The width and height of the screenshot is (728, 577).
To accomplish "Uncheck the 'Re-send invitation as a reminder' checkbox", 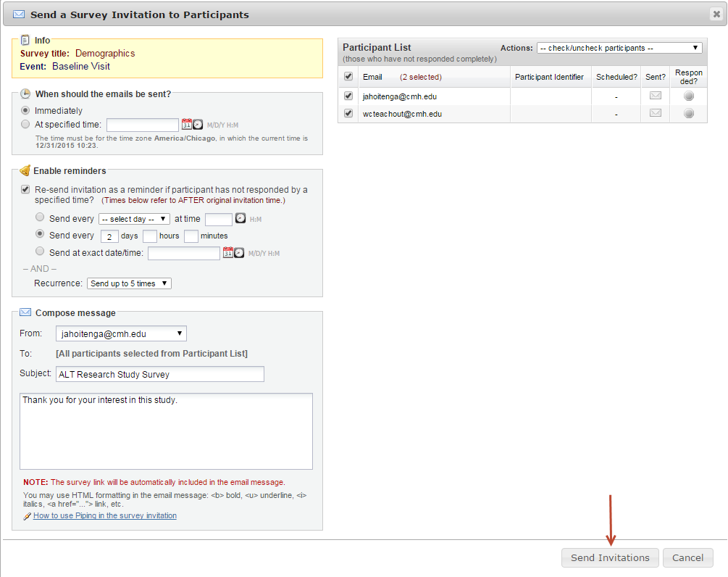I will 26,190.
